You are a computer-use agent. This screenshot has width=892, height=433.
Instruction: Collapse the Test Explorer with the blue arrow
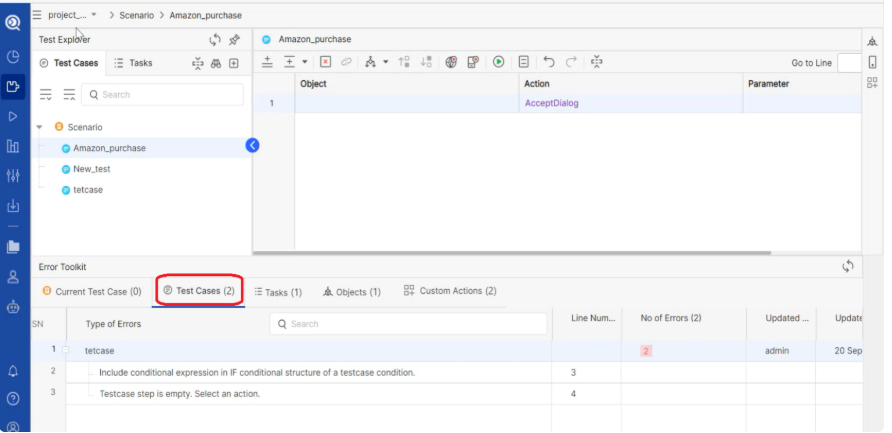(x=252, y=145)
